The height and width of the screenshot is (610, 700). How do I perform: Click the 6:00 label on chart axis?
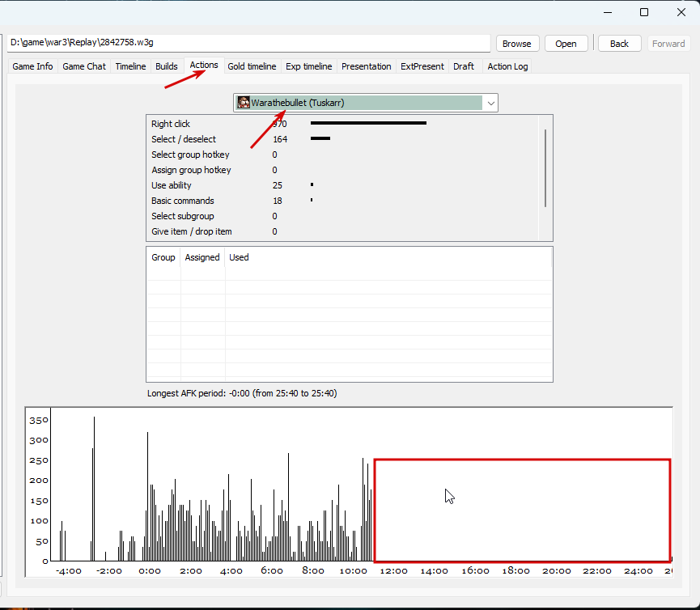point(272,570)
